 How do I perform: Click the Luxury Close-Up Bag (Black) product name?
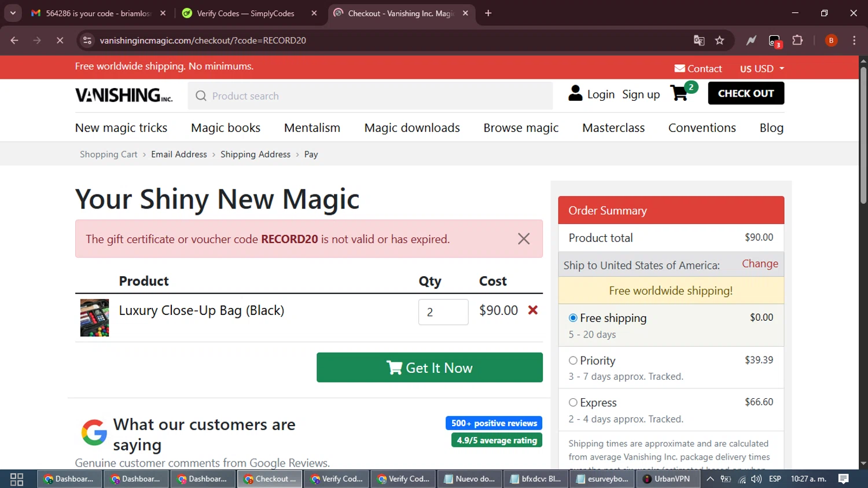[x=201, y=310]
